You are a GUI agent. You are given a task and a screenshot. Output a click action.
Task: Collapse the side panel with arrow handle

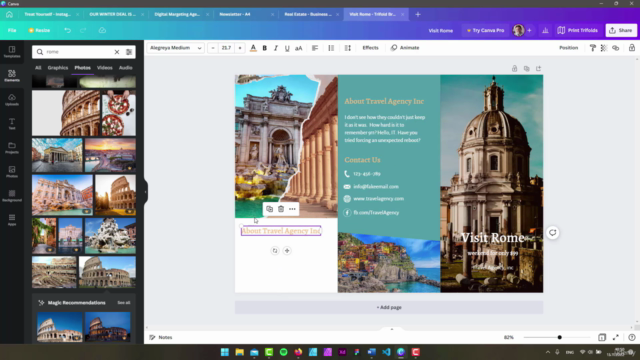pos(146,192)
